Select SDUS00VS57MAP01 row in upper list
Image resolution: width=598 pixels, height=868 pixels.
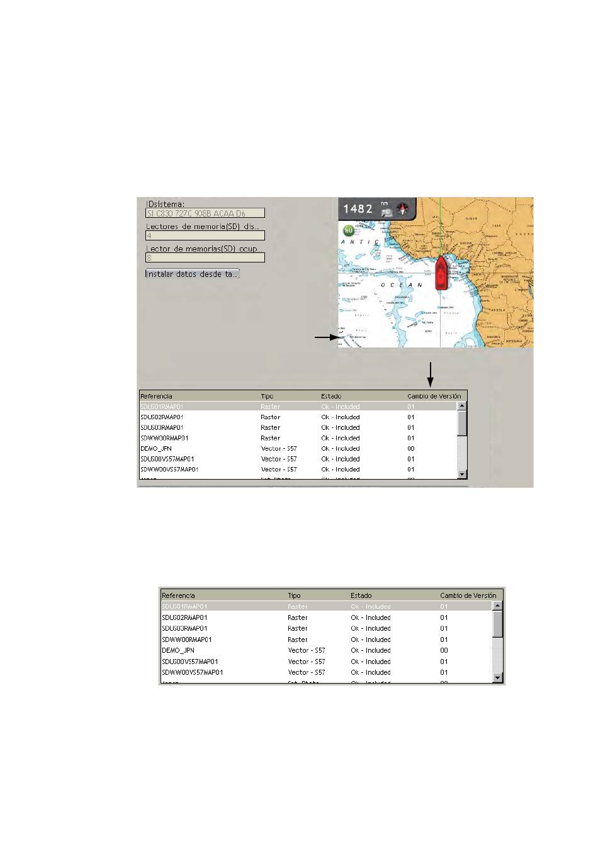tap(298, 459)
